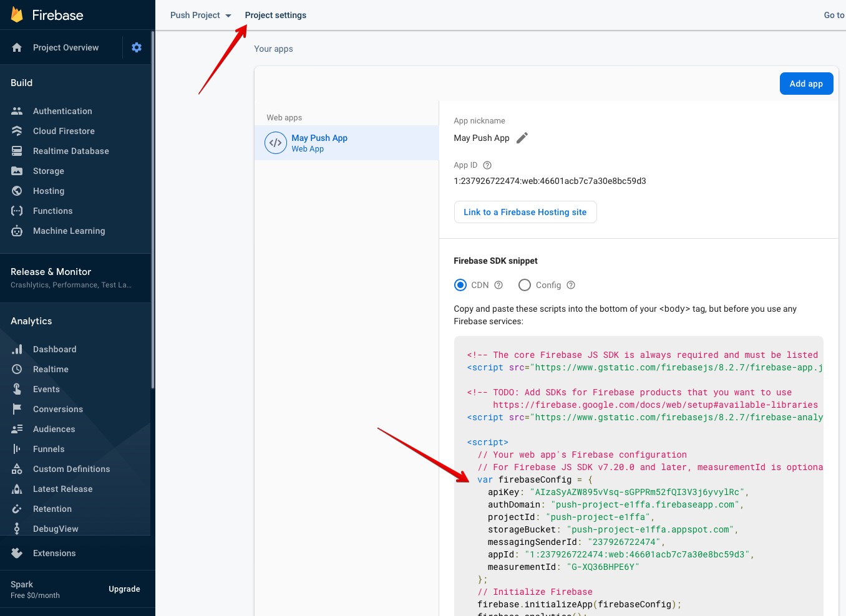Open the project settings gear icon
This screenshot has height=616, width=846.
pos(137,47)
